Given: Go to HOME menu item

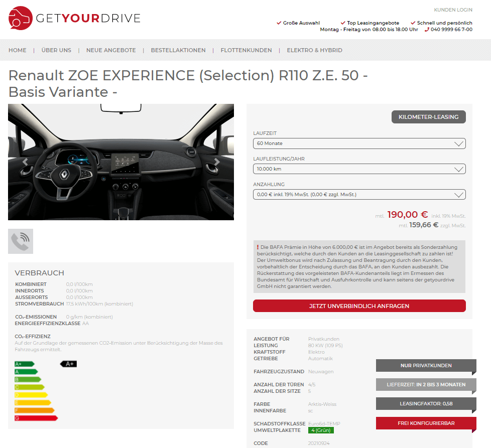Looking at the screenshot, I should click(18, 50).
